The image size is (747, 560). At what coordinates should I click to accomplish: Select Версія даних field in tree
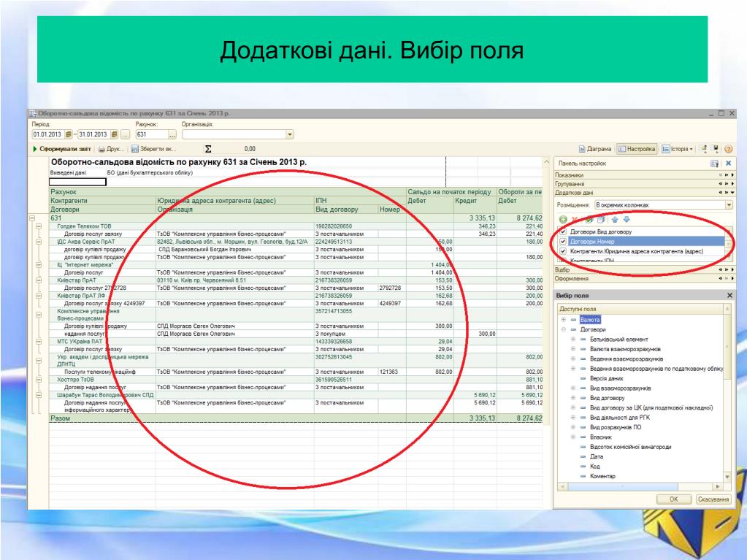tap(607, 379)
